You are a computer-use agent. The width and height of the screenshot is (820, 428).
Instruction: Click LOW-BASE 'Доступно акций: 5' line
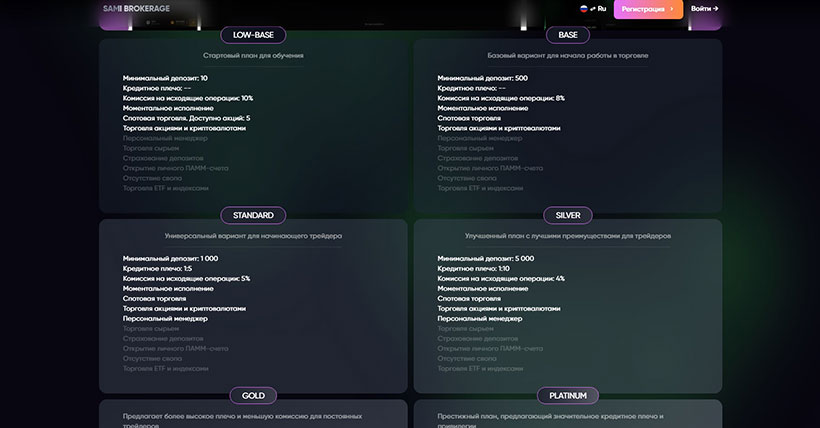pos(186,118)
